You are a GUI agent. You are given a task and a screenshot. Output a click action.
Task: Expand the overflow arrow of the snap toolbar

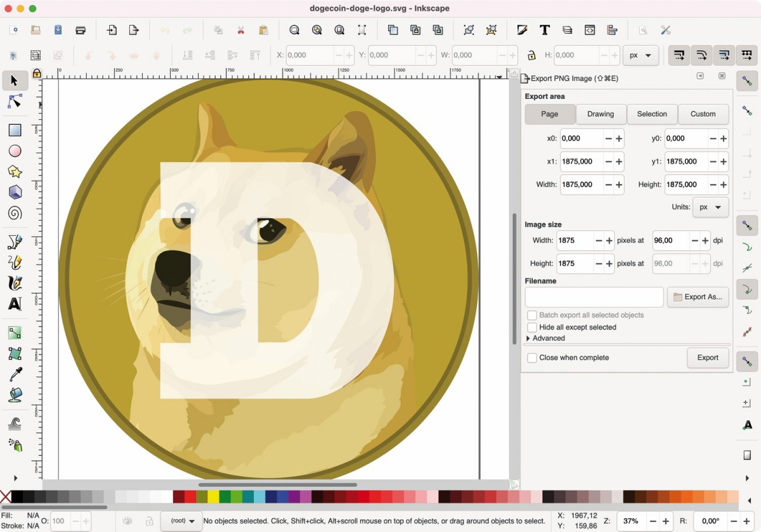(x=747, y=478)
